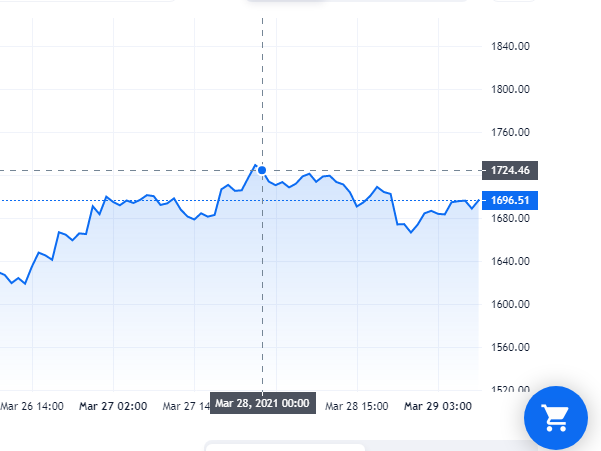Click the 1840.00 price axis label
The width and height of the screenshot is (601, 451).
[x=510, y=47]
